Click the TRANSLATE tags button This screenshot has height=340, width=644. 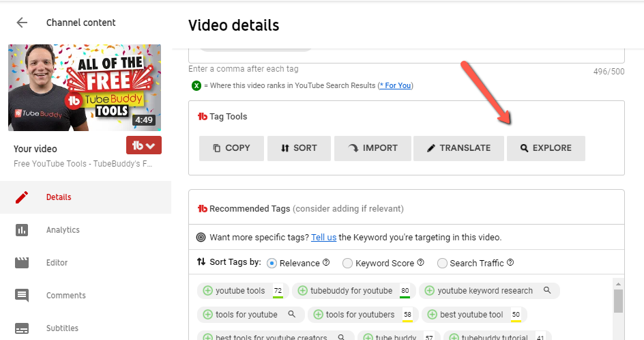tap(458, 148)
